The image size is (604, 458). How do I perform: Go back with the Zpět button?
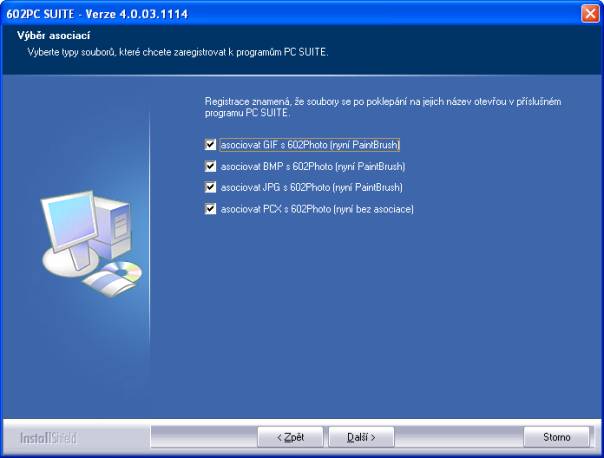coord(289,437)
